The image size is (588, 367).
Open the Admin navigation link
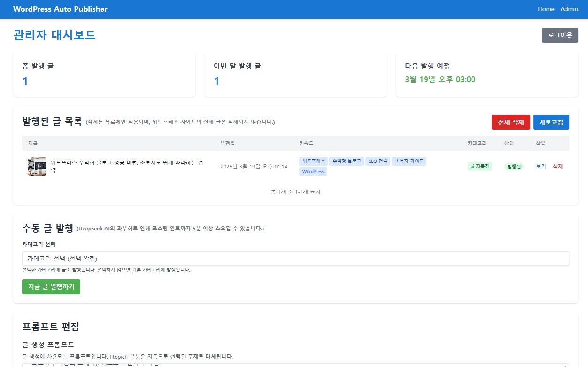569,9
